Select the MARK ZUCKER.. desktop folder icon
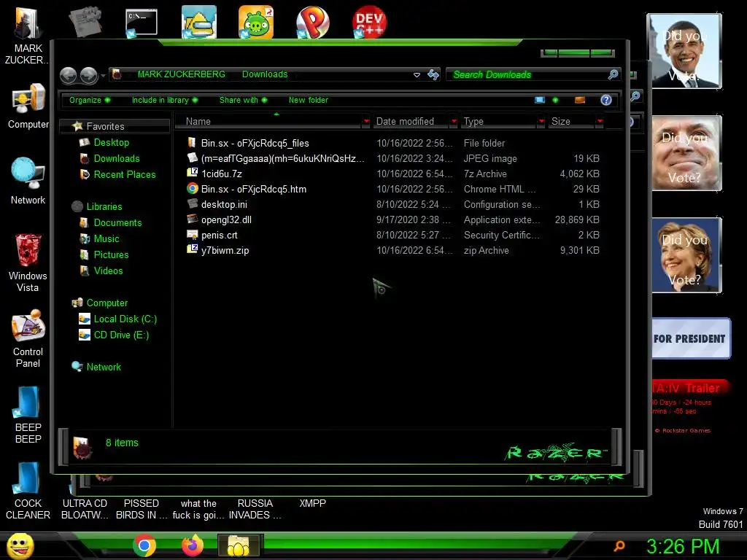Image resolution: width=747 pixels, height=560 pixels. coord(27,35)
